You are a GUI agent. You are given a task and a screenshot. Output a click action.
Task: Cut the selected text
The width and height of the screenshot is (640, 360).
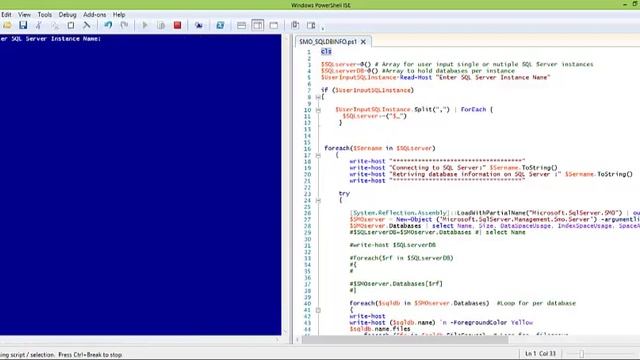click(39, 25)
